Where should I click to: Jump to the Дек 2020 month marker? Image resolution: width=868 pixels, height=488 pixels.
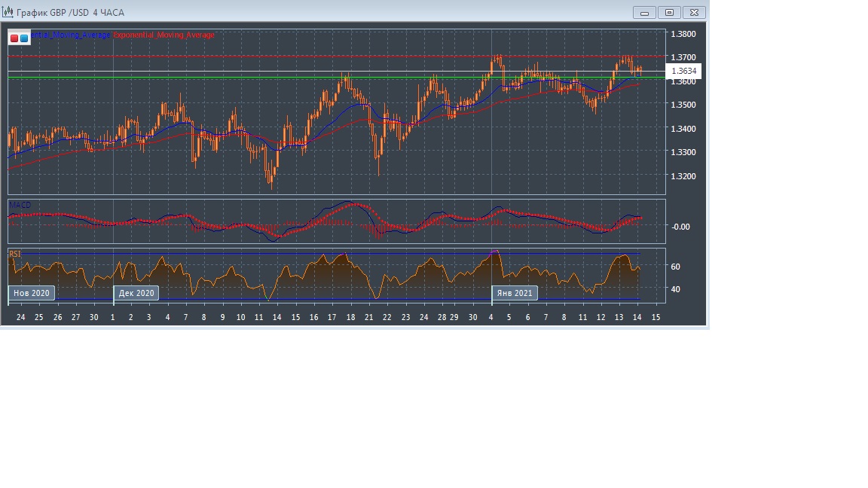pos(136,293)
